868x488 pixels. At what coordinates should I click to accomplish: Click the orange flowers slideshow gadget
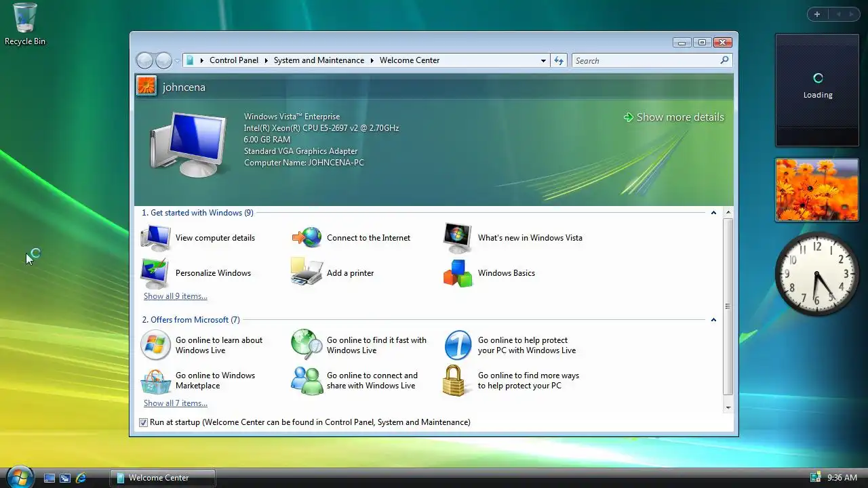[x=816, y=190]
